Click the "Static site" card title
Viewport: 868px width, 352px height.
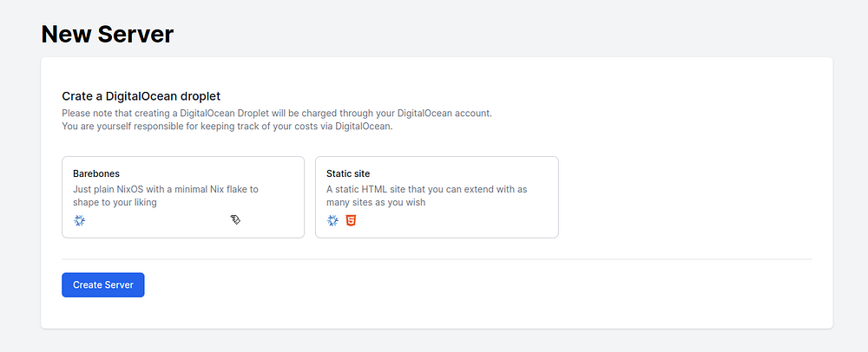pos(348,173)
